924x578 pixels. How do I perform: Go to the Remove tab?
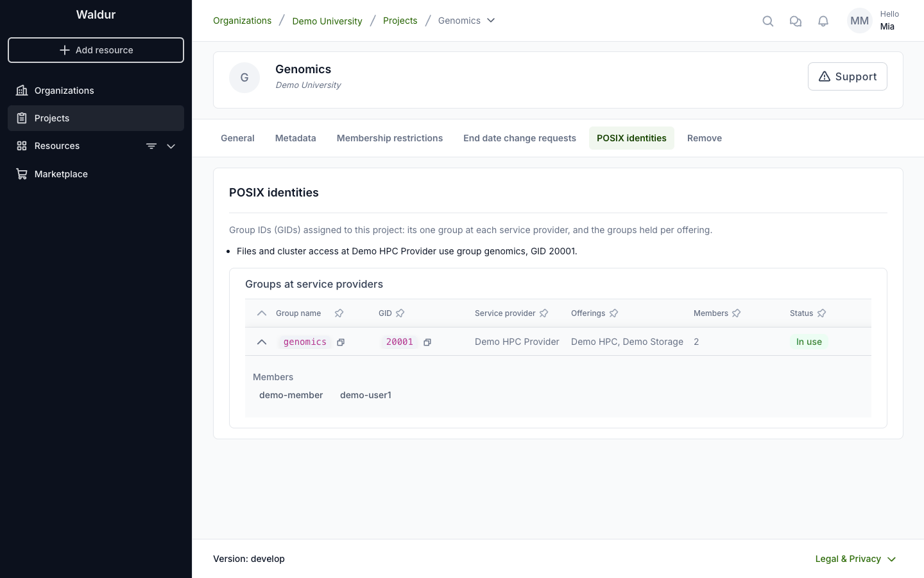[x=705, y=138]
